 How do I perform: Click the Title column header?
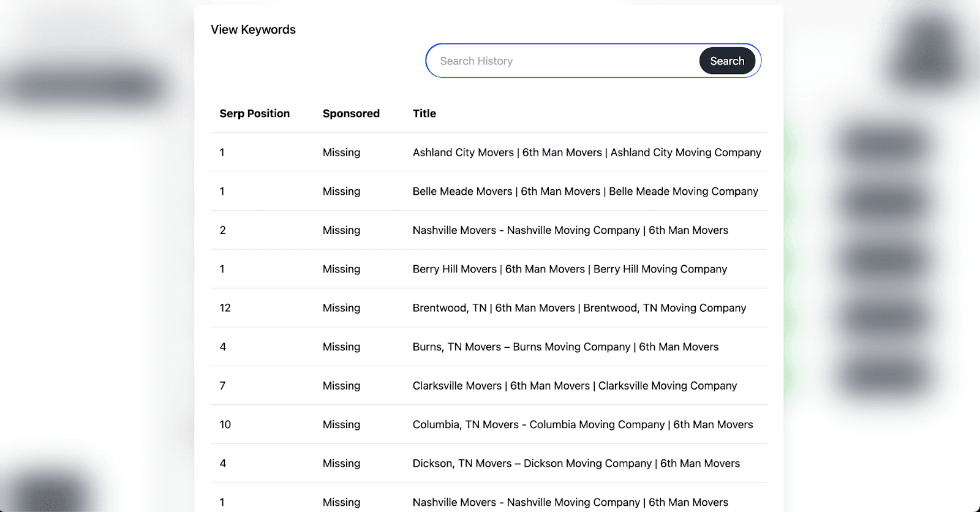click(424, 113)
